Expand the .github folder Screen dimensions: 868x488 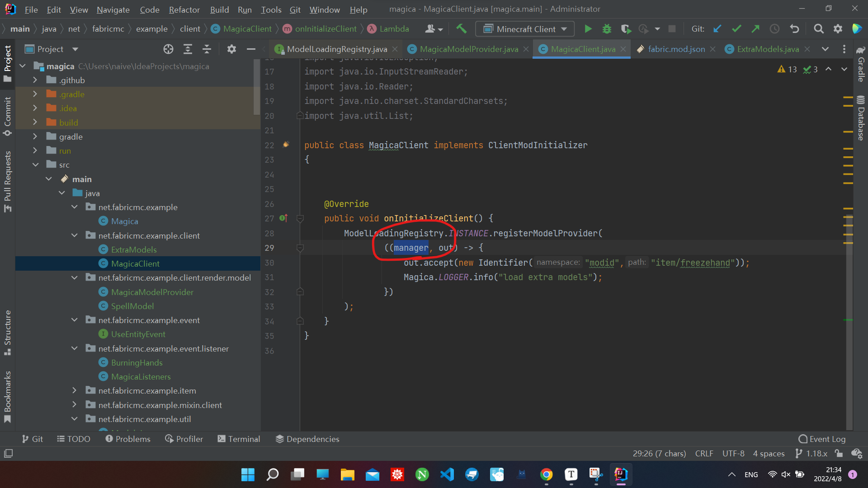tap(35, 80)
